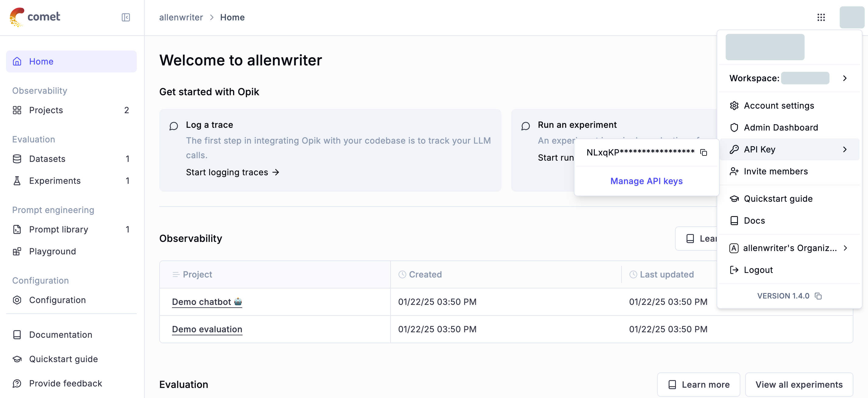The image size is (868, 398).
Task: Open the apps grid icon
Action: (x=821, y=17)
